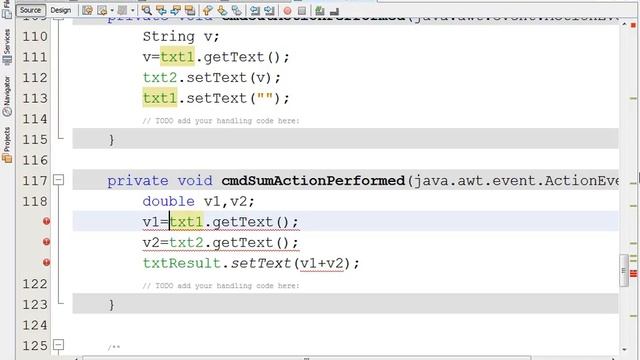Click the highlighted txt1 on line 111

[177, 57]
